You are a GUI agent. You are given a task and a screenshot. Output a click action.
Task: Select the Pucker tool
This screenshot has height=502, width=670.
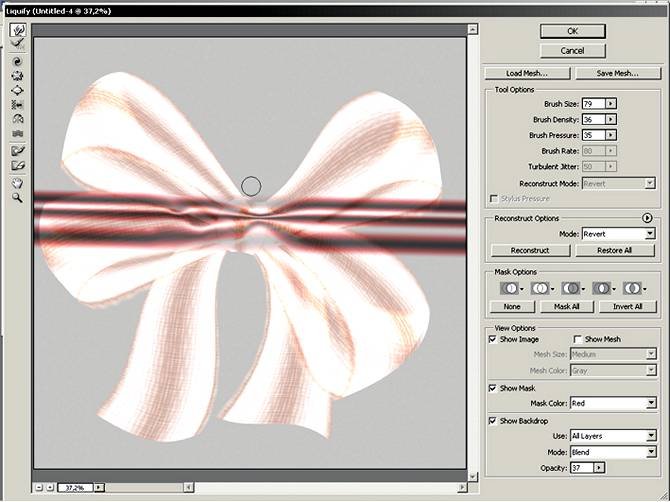point(18,75)
